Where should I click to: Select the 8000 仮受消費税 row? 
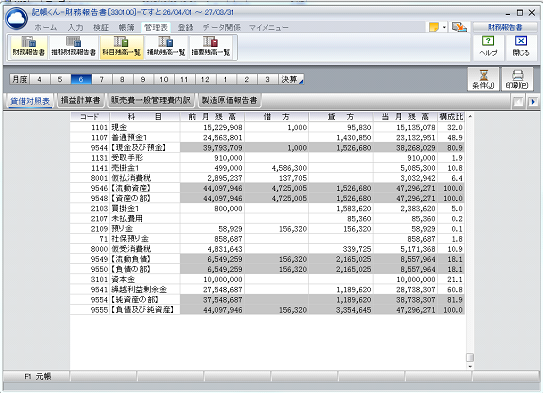click(267, 249)
